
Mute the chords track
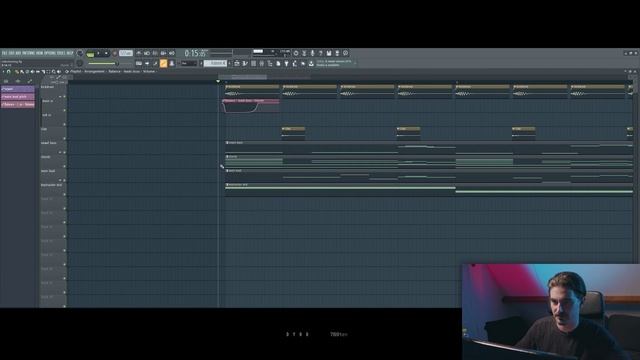click(x=64, y=167)
